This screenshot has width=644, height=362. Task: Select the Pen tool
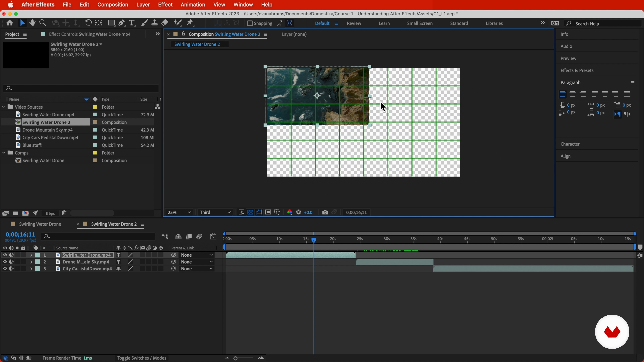tap(121, 23)
